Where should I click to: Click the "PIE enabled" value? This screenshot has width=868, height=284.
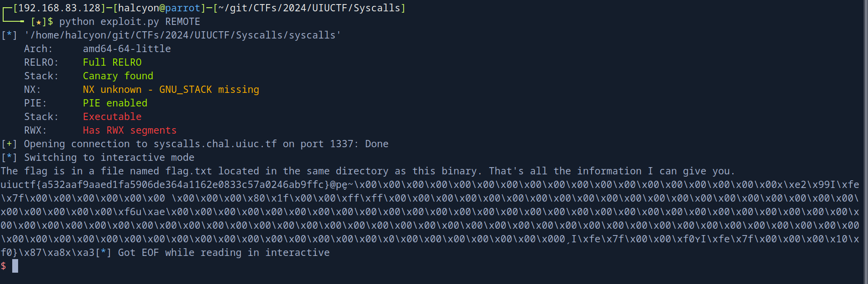click(x=115, y=103)
